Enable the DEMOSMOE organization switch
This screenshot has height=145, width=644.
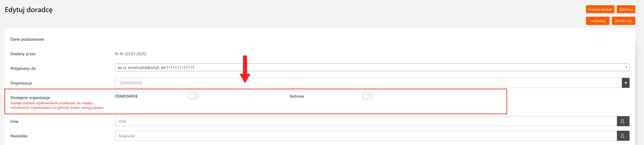193,96
